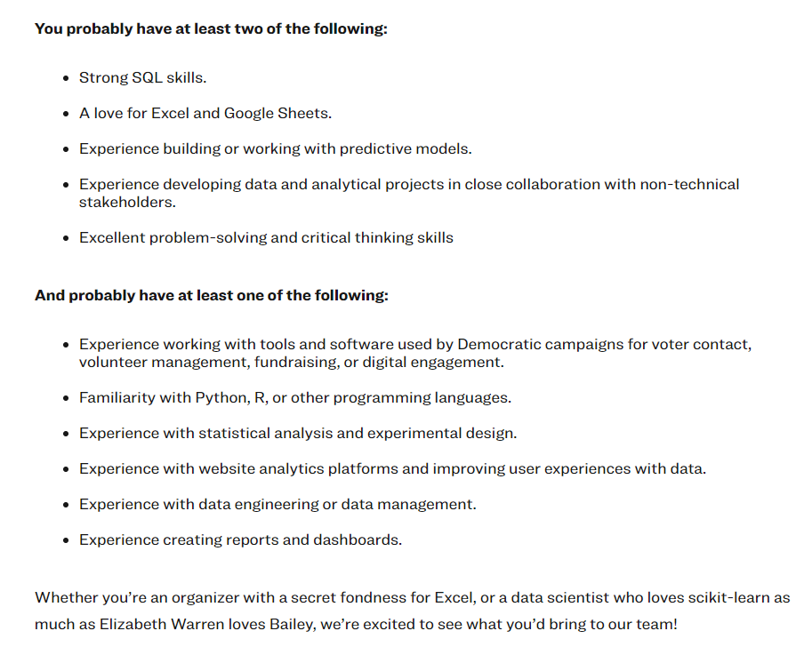Click the "Strong SQL skills" bullet item

[x=142, y=77]
